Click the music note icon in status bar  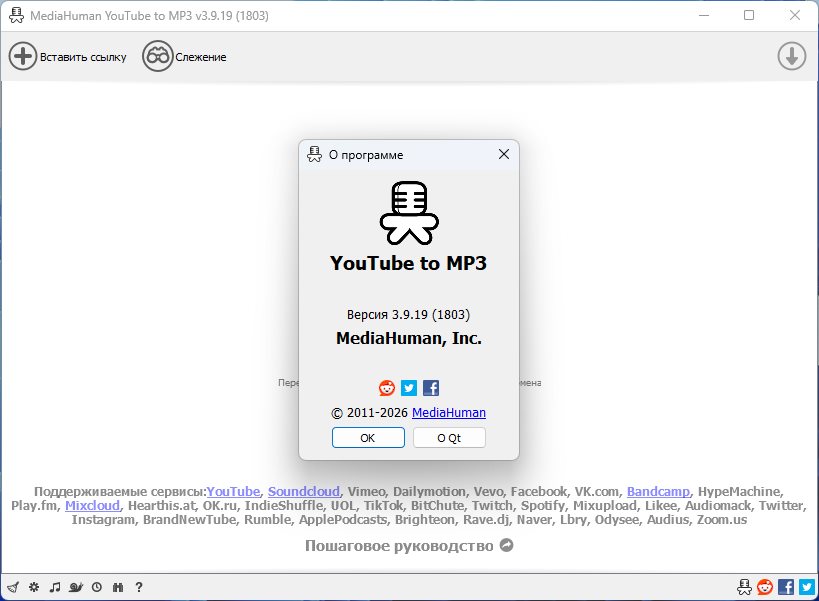click(55, 587)
